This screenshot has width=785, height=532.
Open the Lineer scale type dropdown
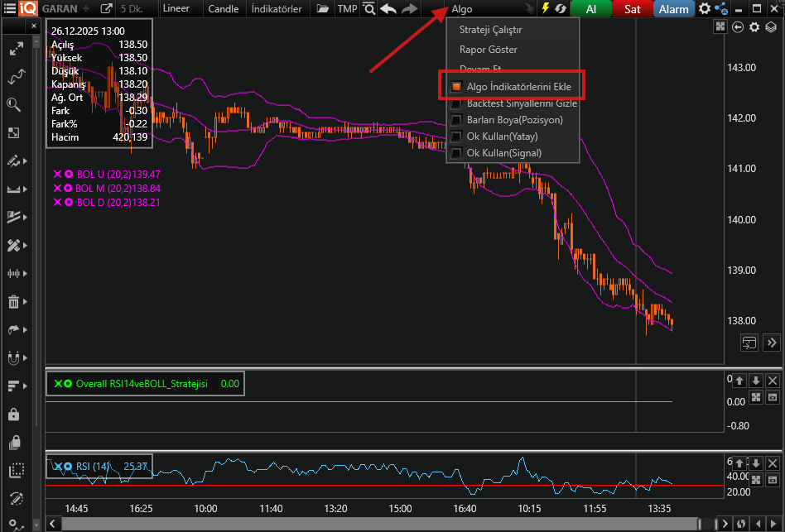(x=176, y=9)
